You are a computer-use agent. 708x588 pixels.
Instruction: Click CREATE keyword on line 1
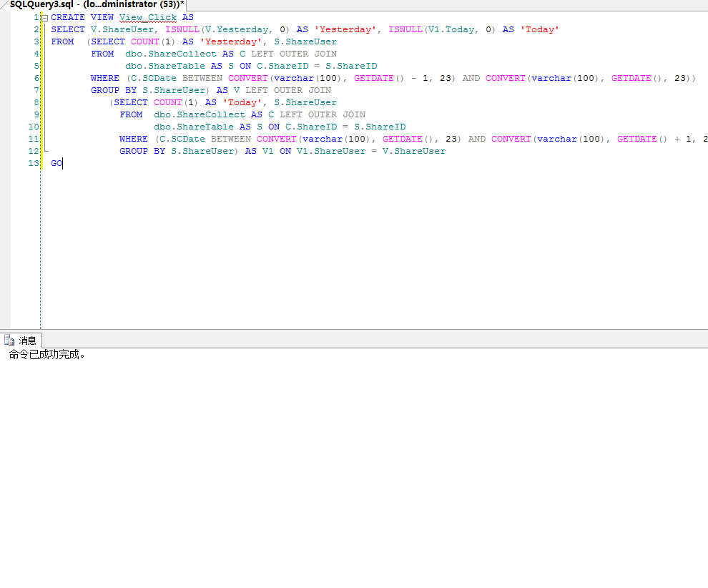pos(68,18)
